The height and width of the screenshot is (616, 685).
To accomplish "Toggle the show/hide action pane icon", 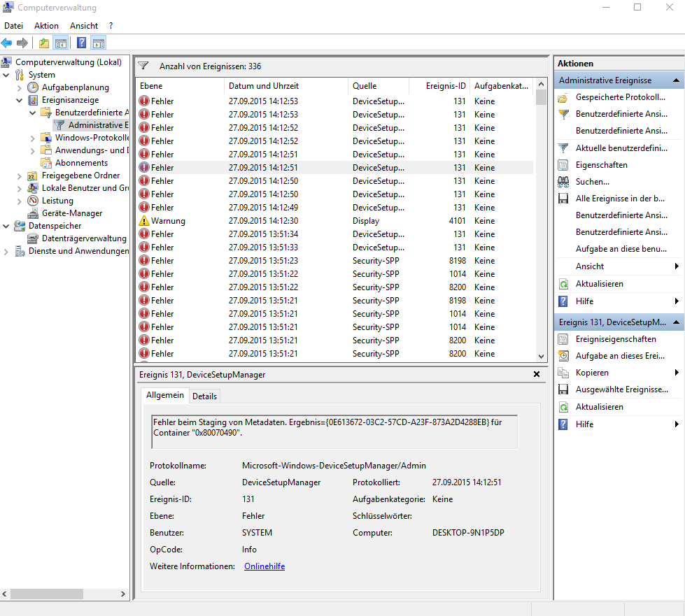I will click(x=99, y=43).
